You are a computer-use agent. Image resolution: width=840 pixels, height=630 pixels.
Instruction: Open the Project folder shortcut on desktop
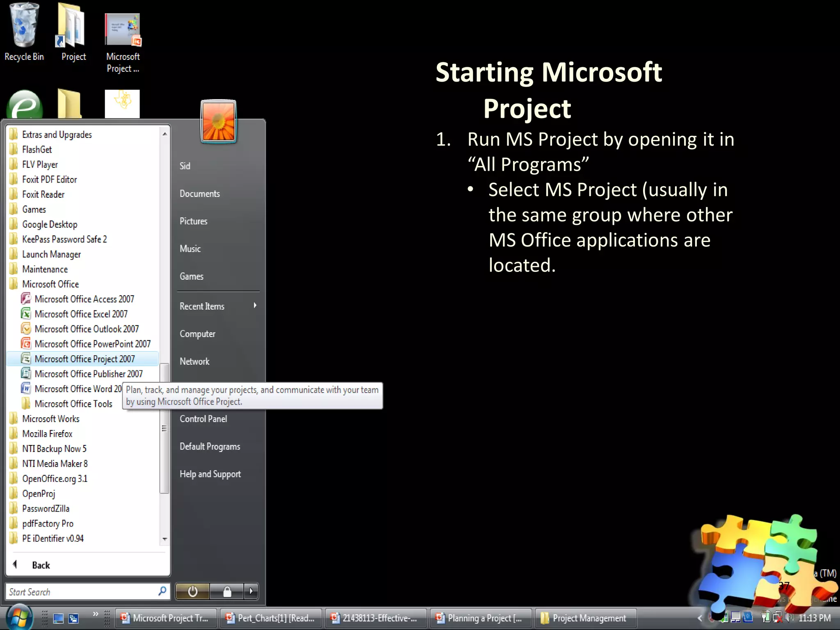coord(73,32)
